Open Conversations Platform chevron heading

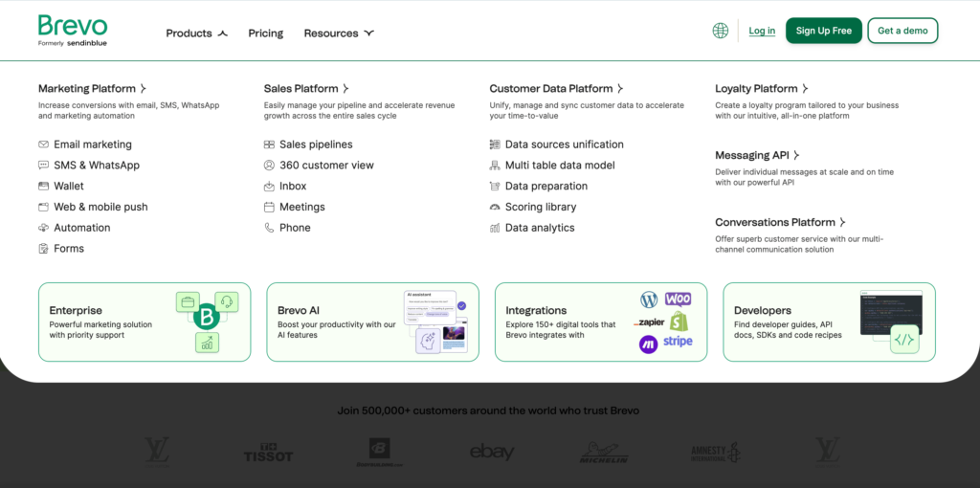tap(780, 222)
